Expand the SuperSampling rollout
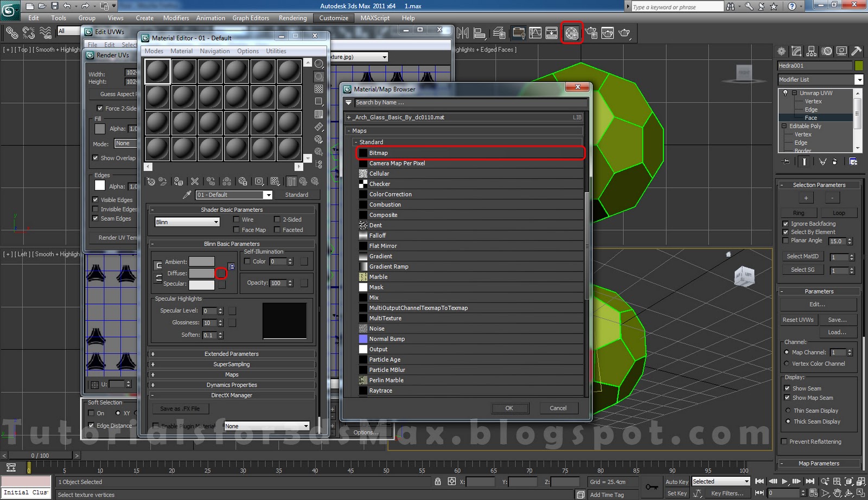Image resolution: width=868 pixels, height=500 pixels. coord(232,364)
